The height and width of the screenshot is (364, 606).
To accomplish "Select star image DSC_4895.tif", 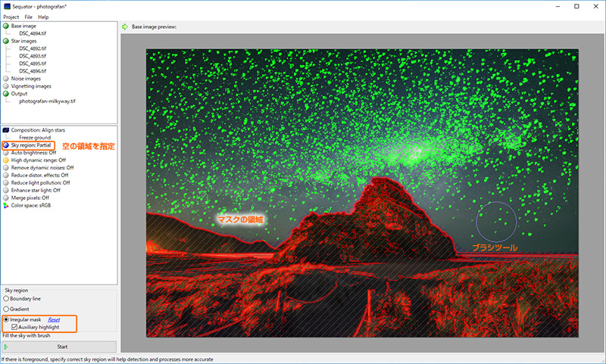I will click(x=33, y=64).
